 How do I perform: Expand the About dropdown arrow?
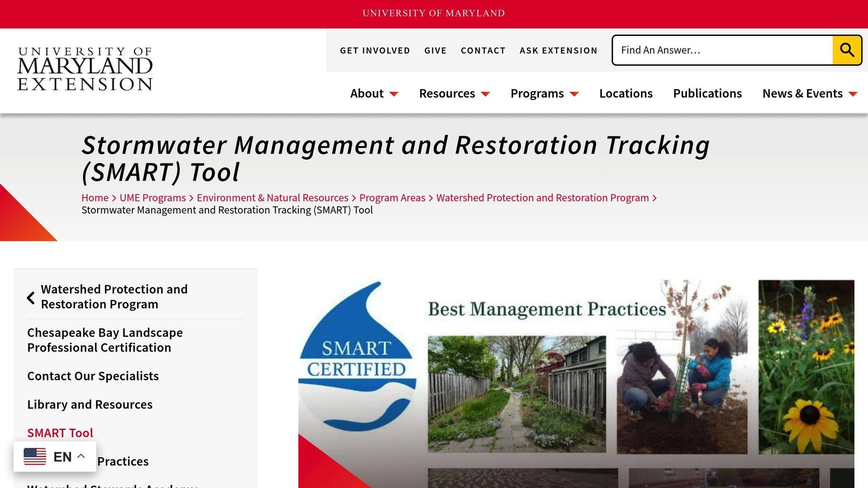394,94
